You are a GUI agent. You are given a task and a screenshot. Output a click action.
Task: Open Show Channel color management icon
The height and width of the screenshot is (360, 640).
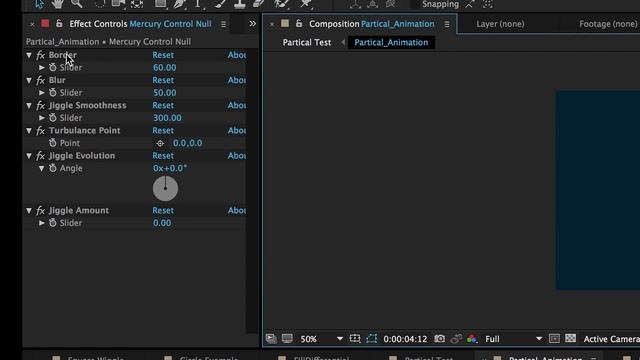472,339
